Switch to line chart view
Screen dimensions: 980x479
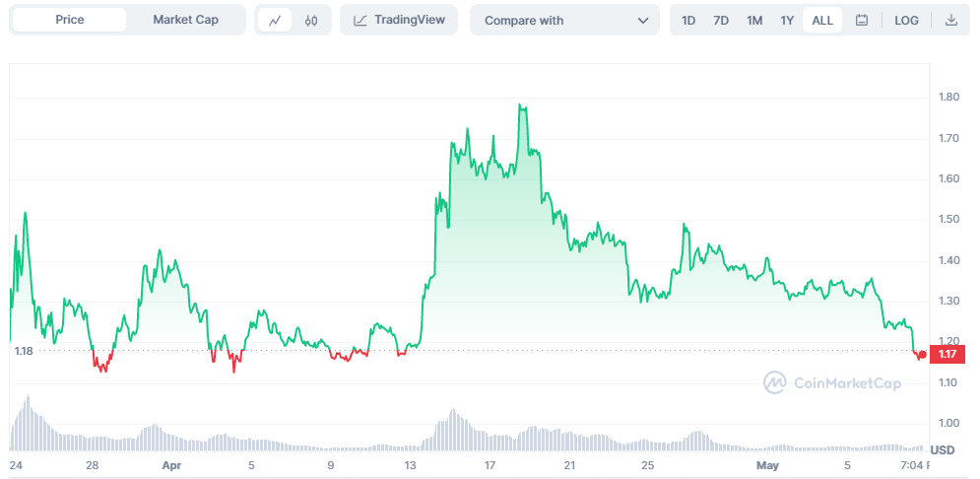(x=275, y=20)
